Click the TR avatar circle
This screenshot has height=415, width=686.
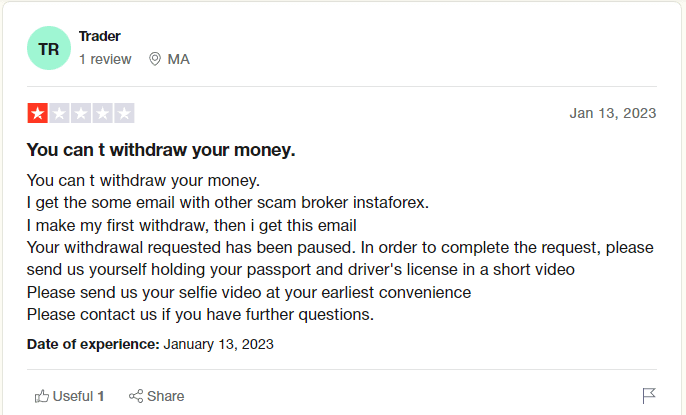tap(49, 48)
